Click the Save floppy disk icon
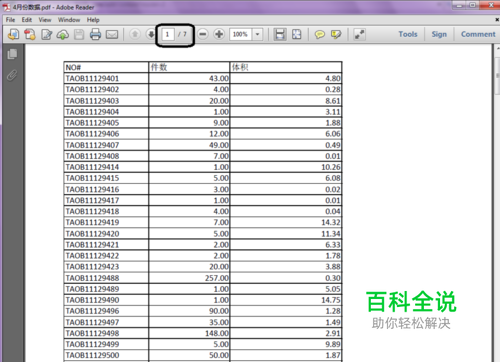The width and height of the screenshot is (500, 362). (x=79, y=34)
